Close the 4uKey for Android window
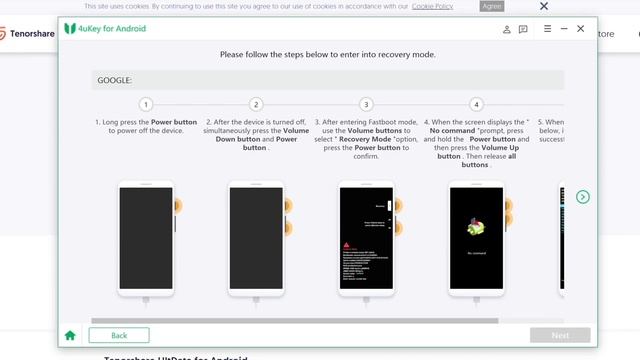This screenshot has width=640, height=360. pos(580,29)
